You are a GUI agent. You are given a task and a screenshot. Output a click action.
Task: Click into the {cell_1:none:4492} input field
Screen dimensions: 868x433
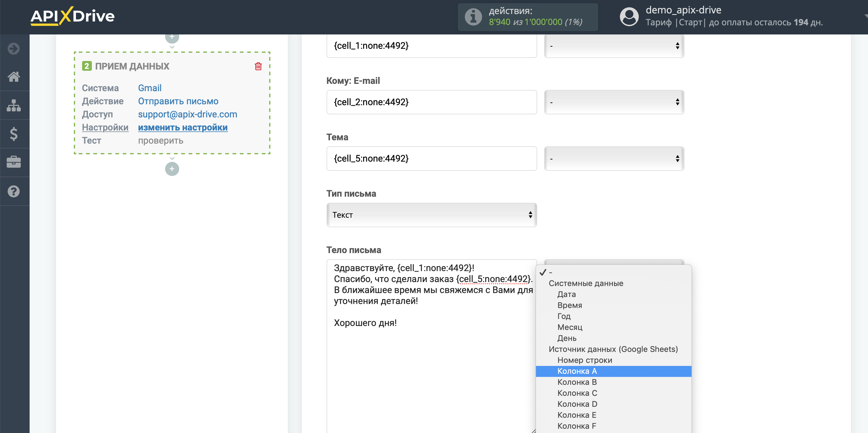point(431,46)
